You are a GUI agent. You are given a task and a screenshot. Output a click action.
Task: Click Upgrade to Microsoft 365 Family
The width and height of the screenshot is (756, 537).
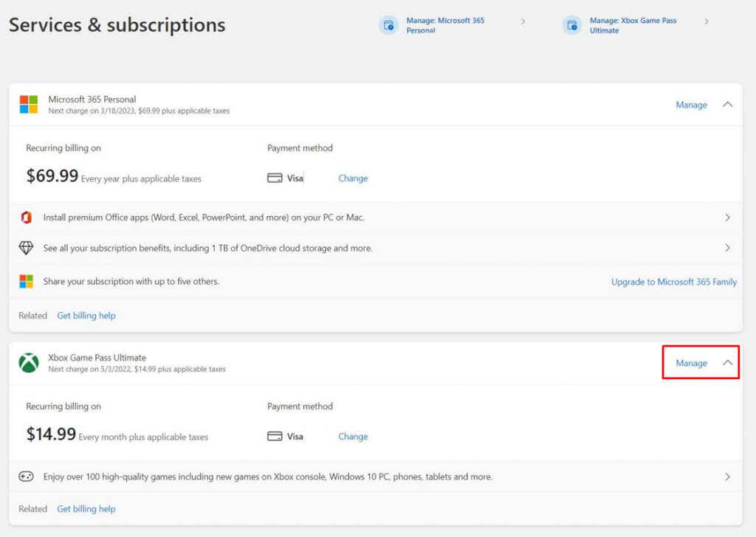pyautogui.click(x=674, y=282)
